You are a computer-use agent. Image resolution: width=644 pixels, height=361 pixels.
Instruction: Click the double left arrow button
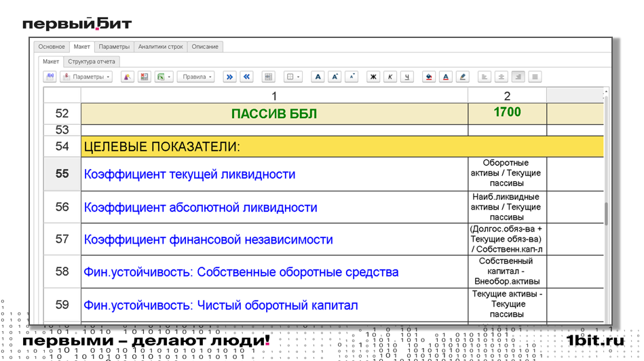point(246,77)
